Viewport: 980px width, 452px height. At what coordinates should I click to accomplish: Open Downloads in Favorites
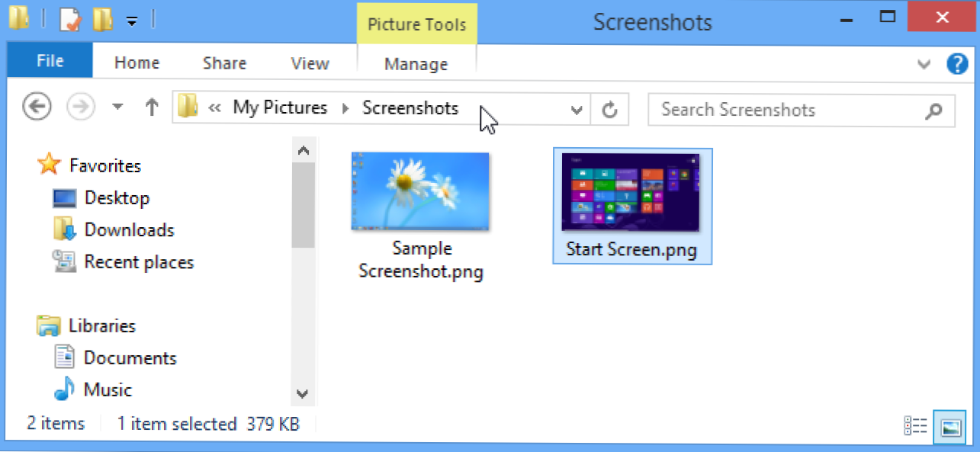(129, 229)
